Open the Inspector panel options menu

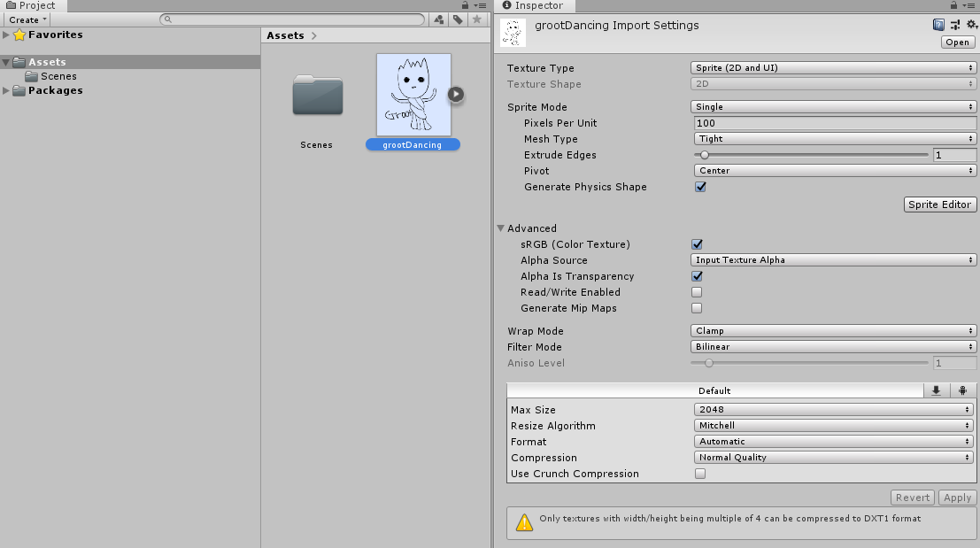(x=969, y=5)
